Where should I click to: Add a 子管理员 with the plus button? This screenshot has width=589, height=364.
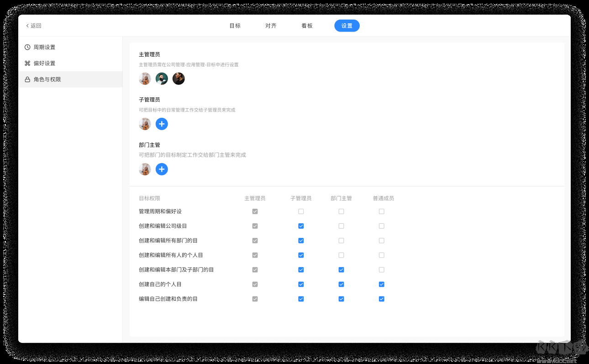[162, 124]
